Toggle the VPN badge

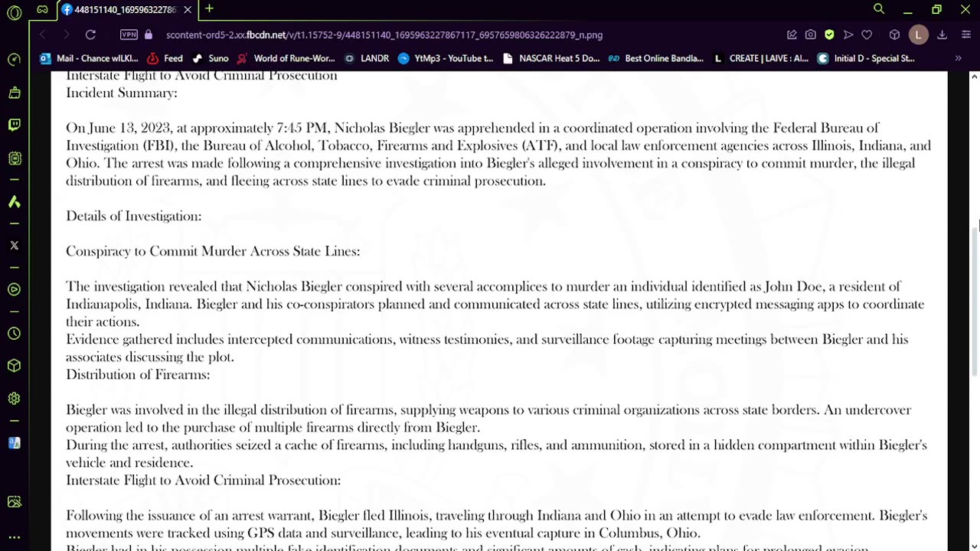[x=129, y=34]
